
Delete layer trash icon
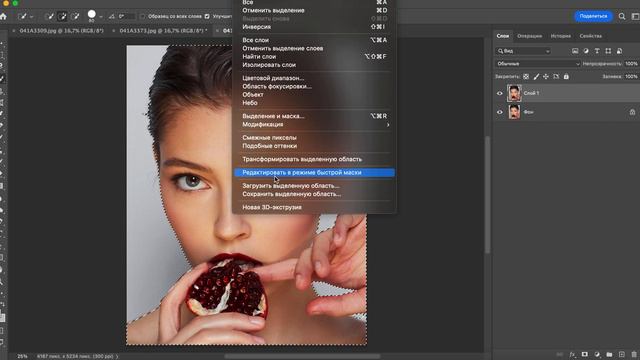[634, 355]
